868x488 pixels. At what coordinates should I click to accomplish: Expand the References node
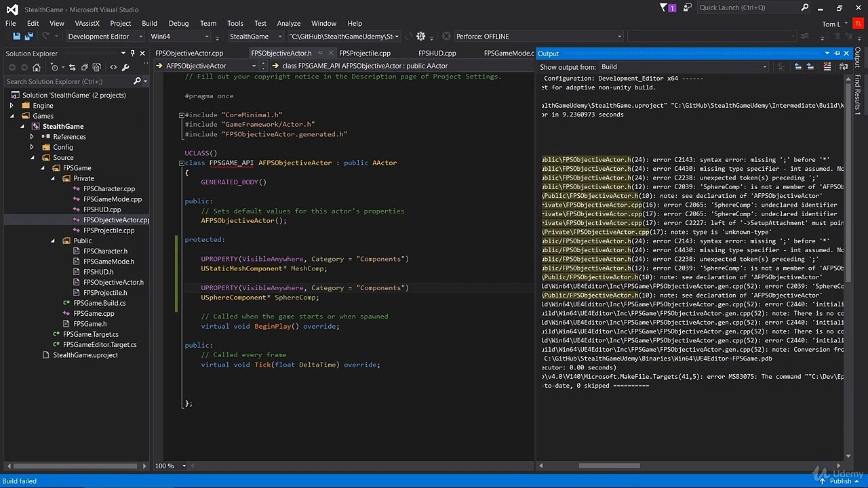pos(32,137)
